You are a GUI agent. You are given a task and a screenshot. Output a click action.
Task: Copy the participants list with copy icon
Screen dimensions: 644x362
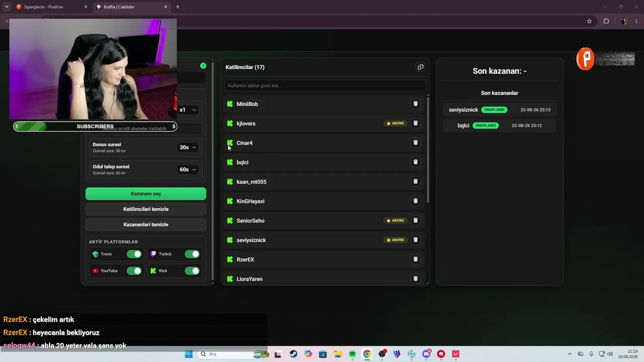pyautogui.click(x=421, y=67)
